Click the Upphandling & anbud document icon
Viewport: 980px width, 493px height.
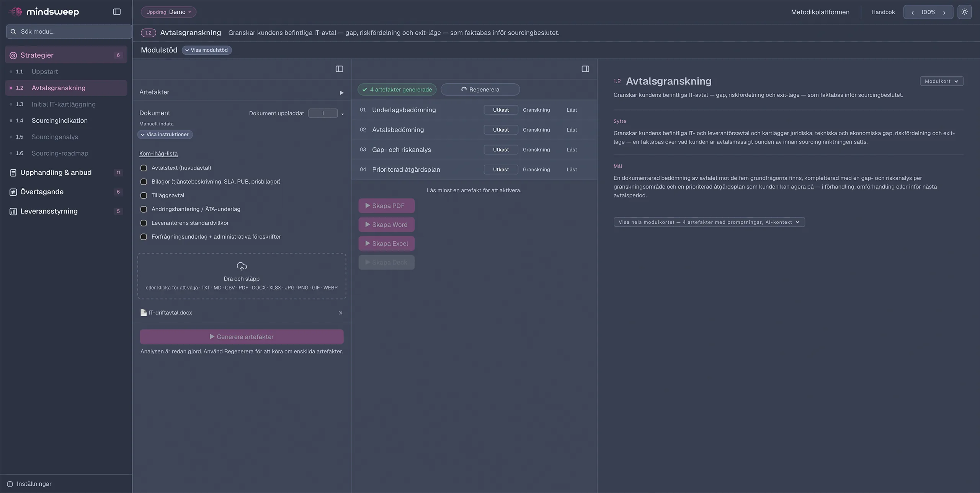pos(13,173)
